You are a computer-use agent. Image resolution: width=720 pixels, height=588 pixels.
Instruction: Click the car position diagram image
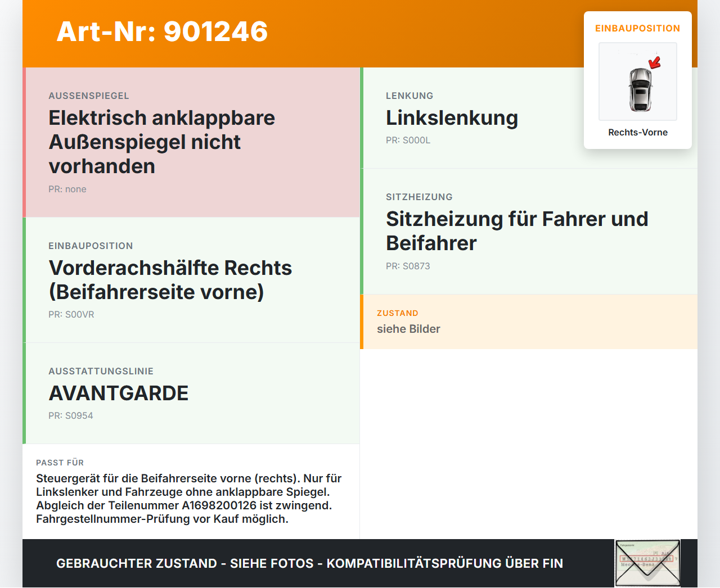coord(638,82)
